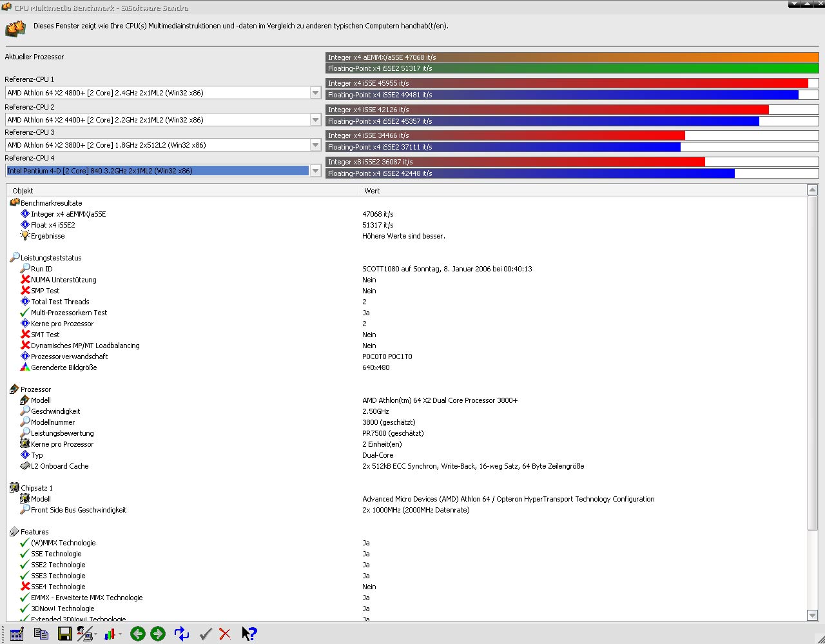Click the copy to clipboard toolbar icon
This screenshot has height=644, width=825.
click(x=41, y=634)
